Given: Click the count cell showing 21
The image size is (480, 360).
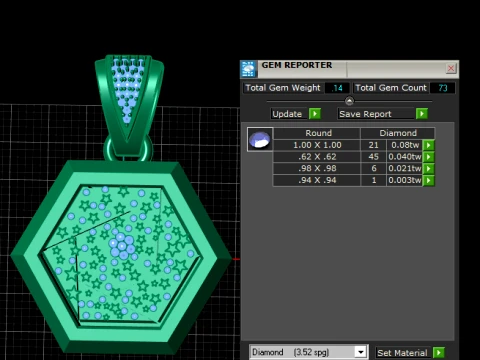Looking at the screenshot, I should point(373,145).
